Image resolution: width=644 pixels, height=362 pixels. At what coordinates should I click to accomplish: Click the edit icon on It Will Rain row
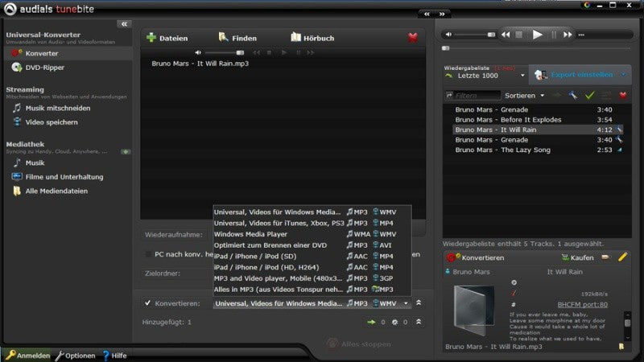[619, 130]
